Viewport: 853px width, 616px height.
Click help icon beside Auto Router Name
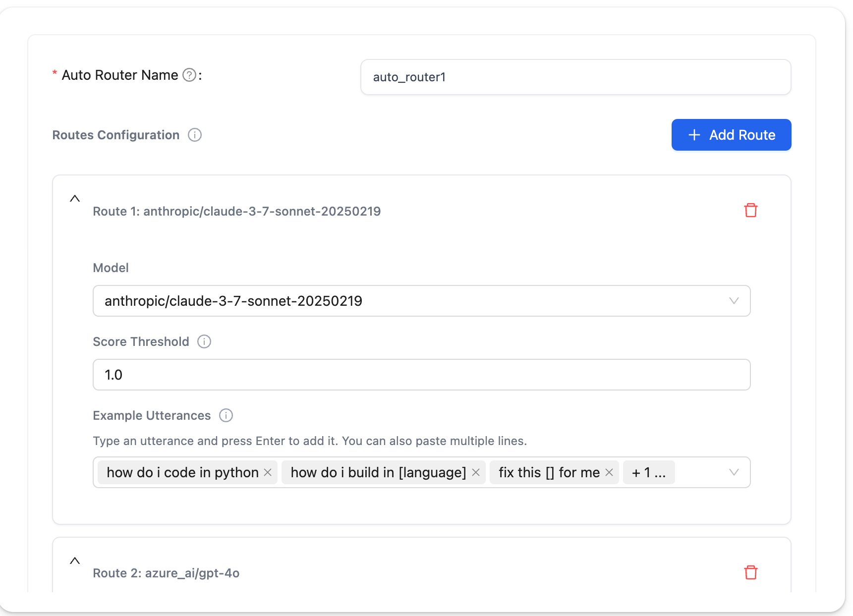pos(189,75)
